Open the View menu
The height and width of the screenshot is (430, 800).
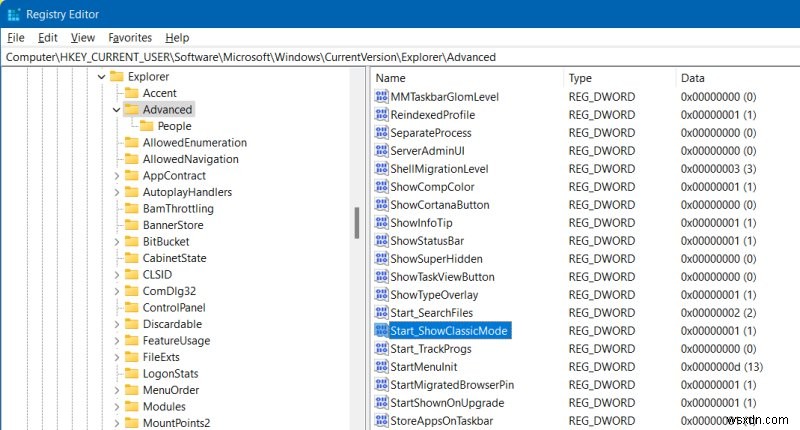(83, 38)
